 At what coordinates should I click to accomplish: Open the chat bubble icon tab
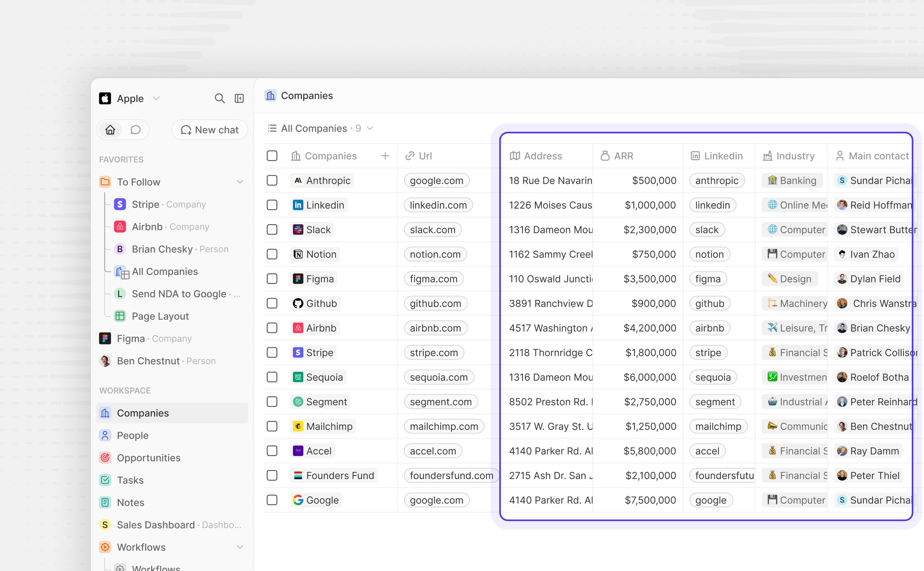pos(135,130)
